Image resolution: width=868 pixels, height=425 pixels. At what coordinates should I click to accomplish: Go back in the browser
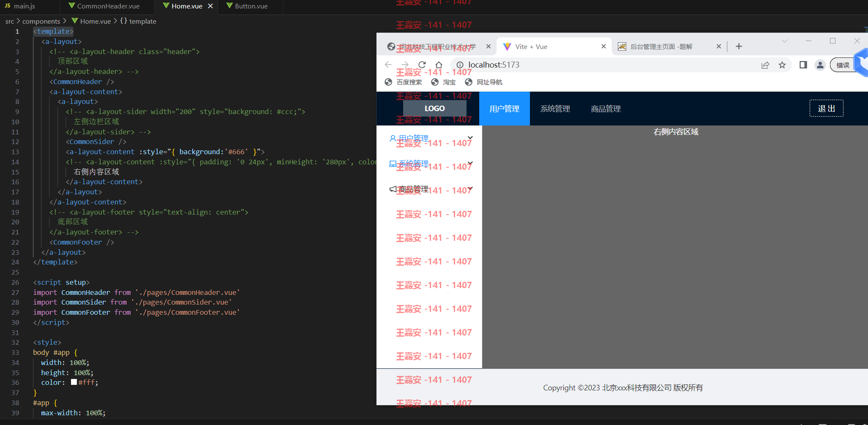tap(388, 65)
